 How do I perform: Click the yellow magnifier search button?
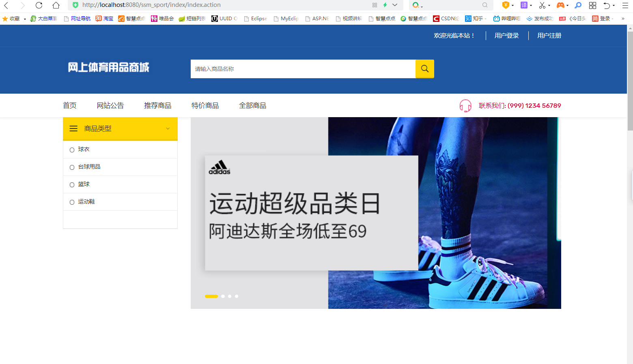pyautogui.click(x=424, y=69)
